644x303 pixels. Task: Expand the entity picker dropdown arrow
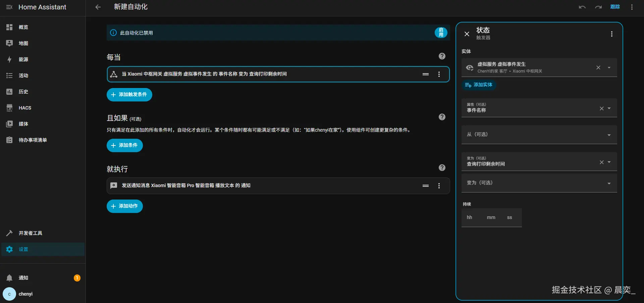[609, 68]
